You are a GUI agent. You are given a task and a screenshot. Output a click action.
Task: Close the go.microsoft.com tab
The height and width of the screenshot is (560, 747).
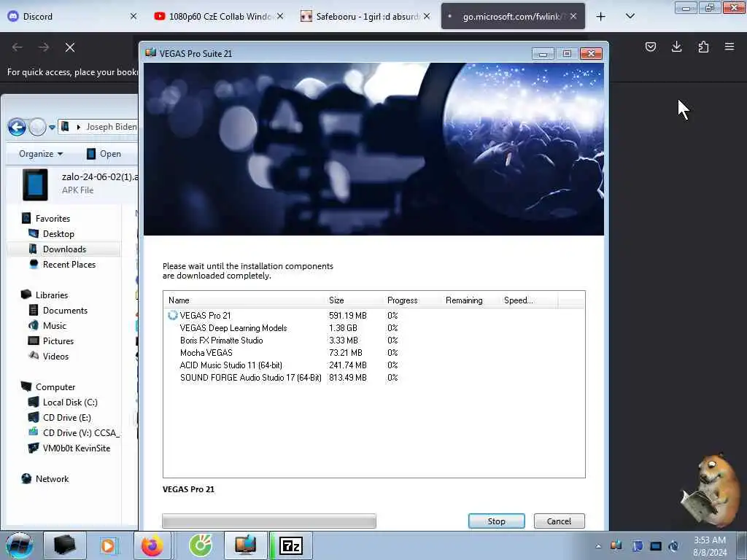coord(573,16)
